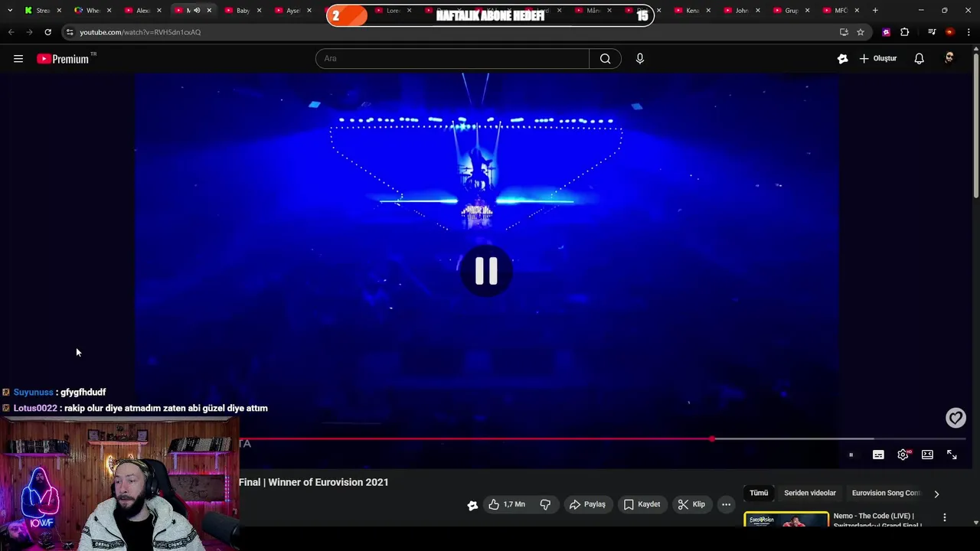The image size is (980, 551).
Task: Click the Lotus0022 chat username
Action: pos(35,408)
